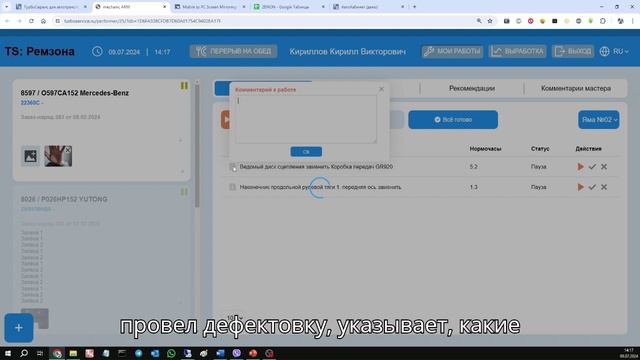Open the attached photo thumbnail

coord(58,156)
